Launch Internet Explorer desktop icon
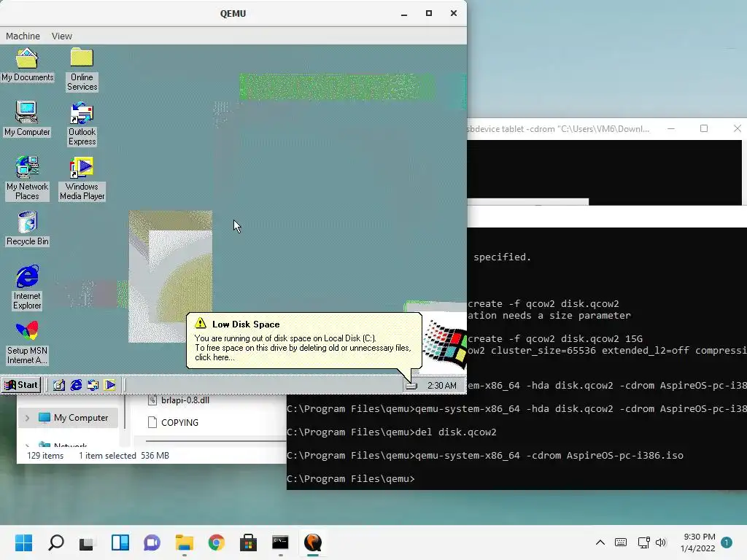Viewport: 747px width, 560px height. click(x=27, y=287)
